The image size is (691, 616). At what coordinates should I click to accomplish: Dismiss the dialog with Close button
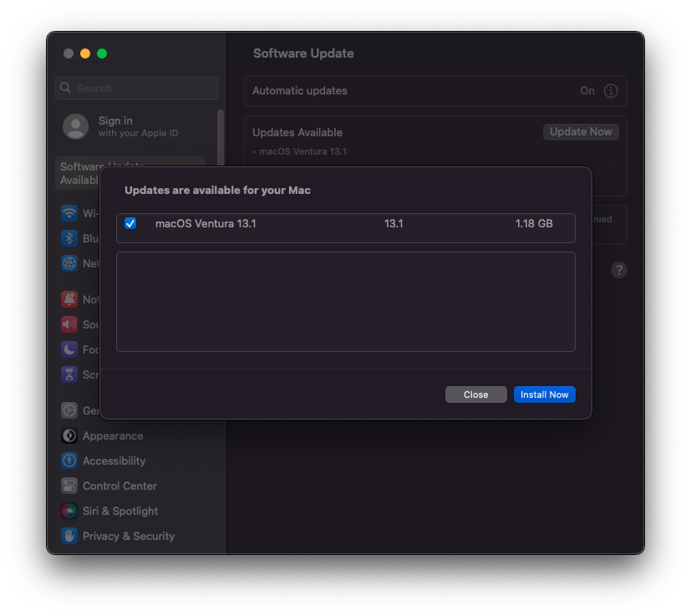click(x=476, y=395)
